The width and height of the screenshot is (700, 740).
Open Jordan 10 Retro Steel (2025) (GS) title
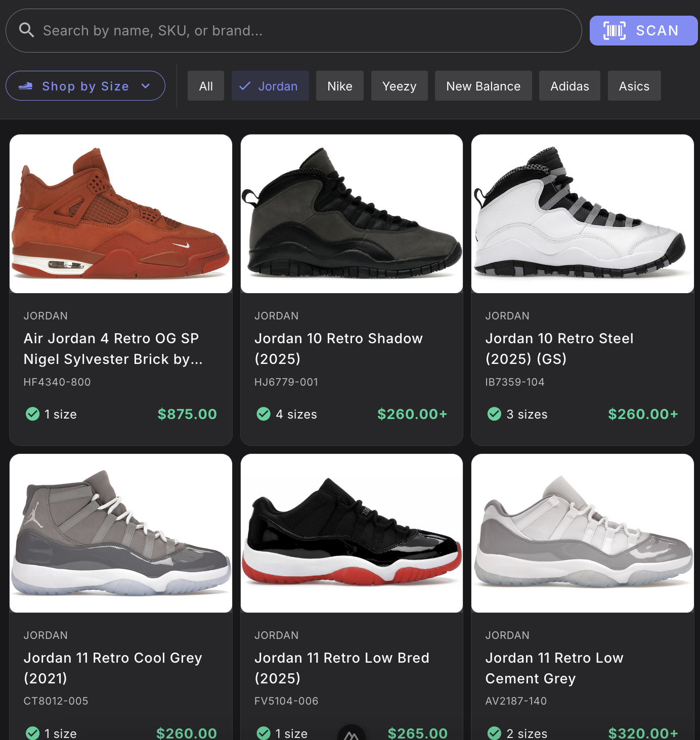(x=559, y=349)
